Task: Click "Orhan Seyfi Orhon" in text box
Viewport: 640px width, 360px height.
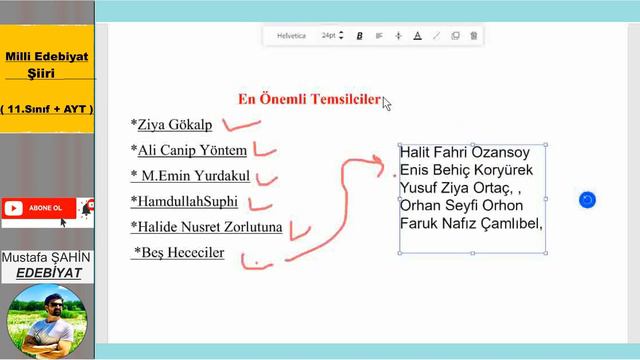Action: pyautogui.click(x=462, y=205)
